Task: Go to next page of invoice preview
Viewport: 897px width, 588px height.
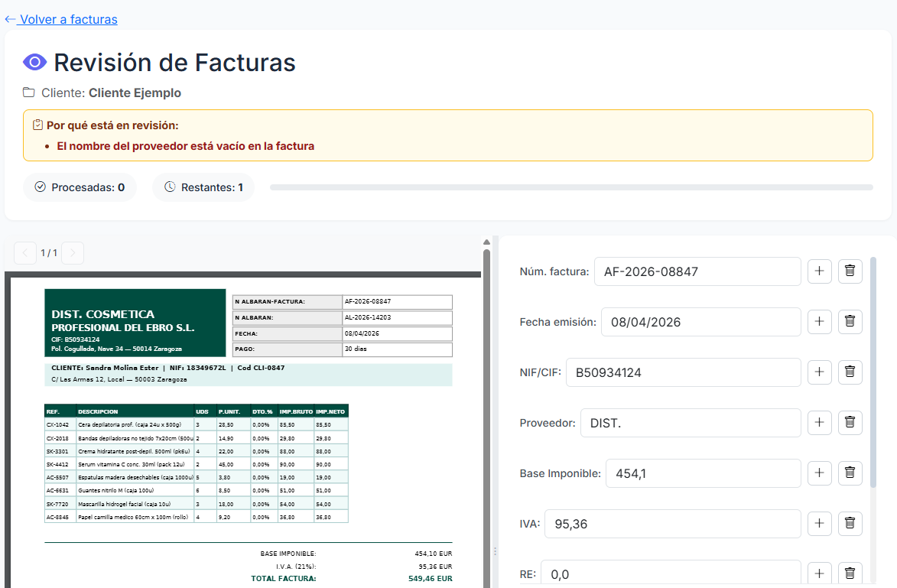Action: pos(73,253)
